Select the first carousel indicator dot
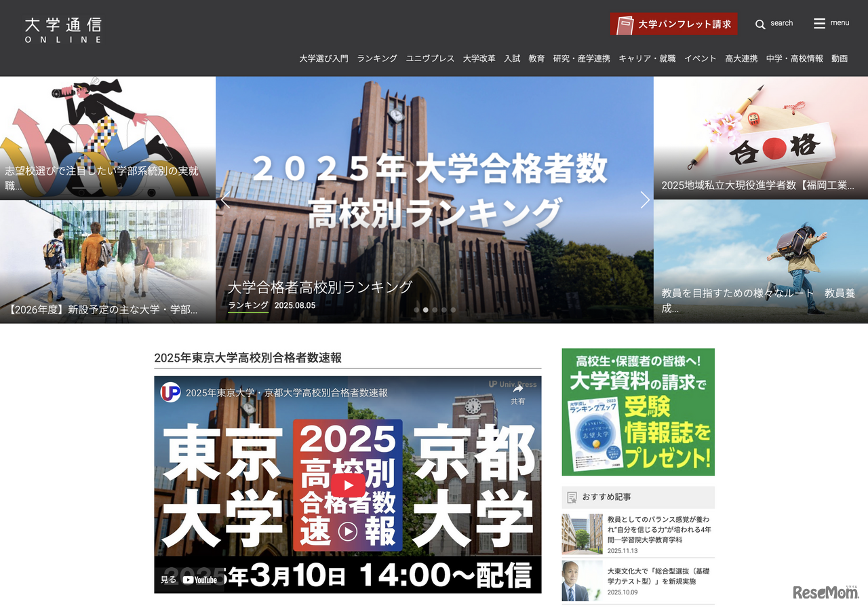This screenshot has height=608, width=868. click(416, 309)
